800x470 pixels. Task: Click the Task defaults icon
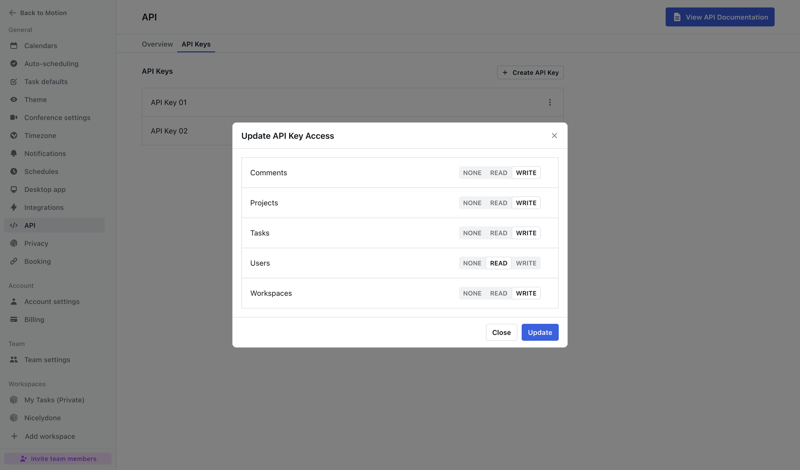(x=14, y=82)
